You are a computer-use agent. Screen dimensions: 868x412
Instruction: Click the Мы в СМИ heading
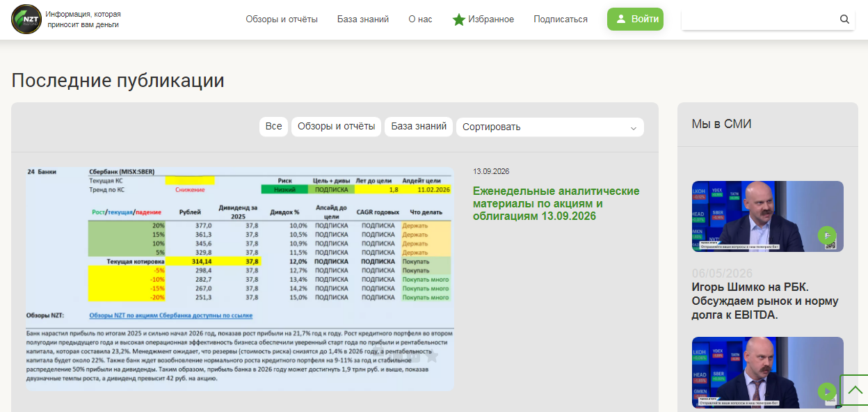point(721,125)
